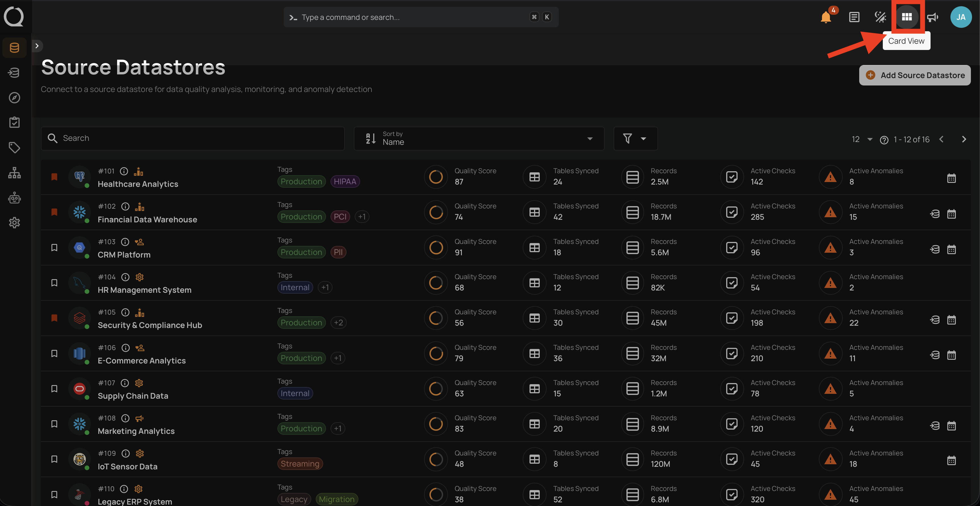Go to the next page of datastores
Image resolution: width=980 pixels, height=506 pixels.
(964, 139)
